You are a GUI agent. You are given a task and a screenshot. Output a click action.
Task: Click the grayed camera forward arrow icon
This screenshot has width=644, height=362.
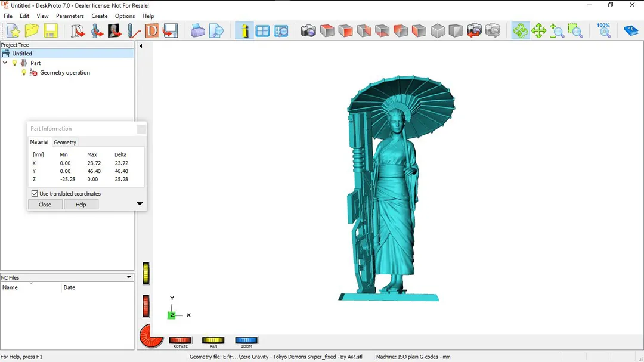pos(493,31)
